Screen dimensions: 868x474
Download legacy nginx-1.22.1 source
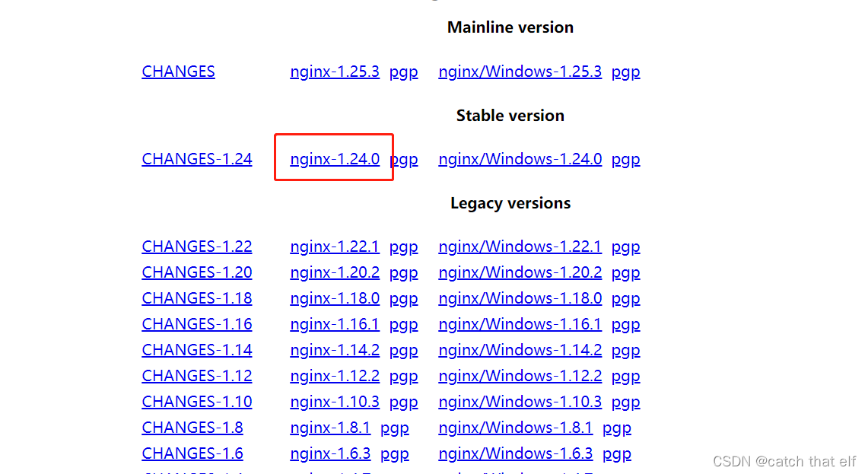(x=335, y=246)
